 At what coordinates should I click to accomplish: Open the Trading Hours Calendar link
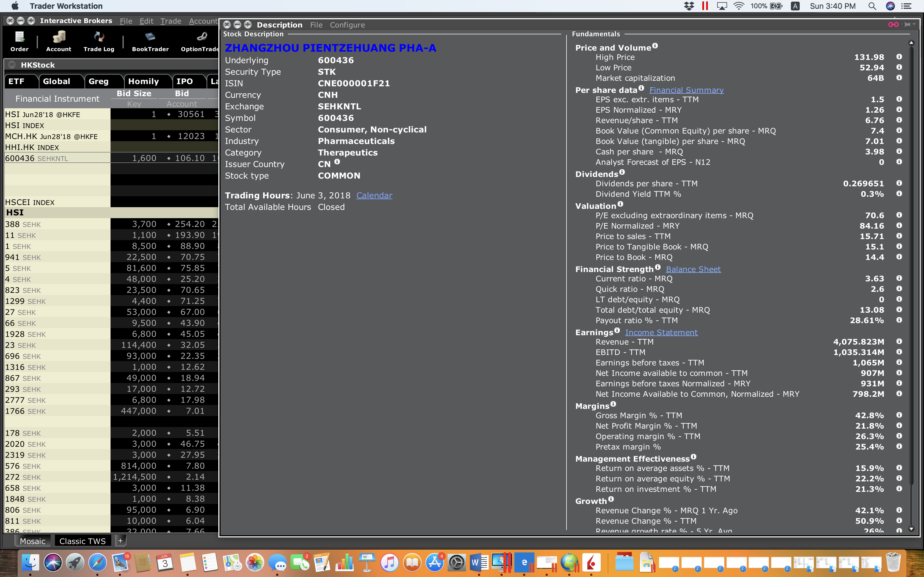[374, 195]
